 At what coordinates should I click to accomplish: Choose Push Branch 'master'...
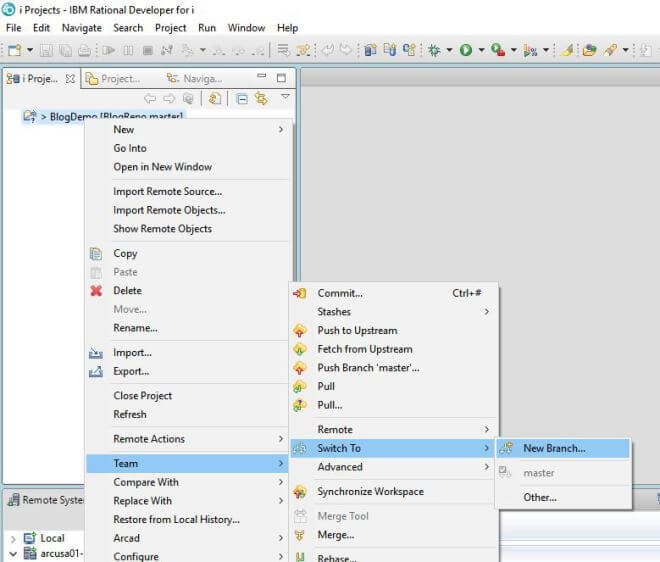pos(394,368)
